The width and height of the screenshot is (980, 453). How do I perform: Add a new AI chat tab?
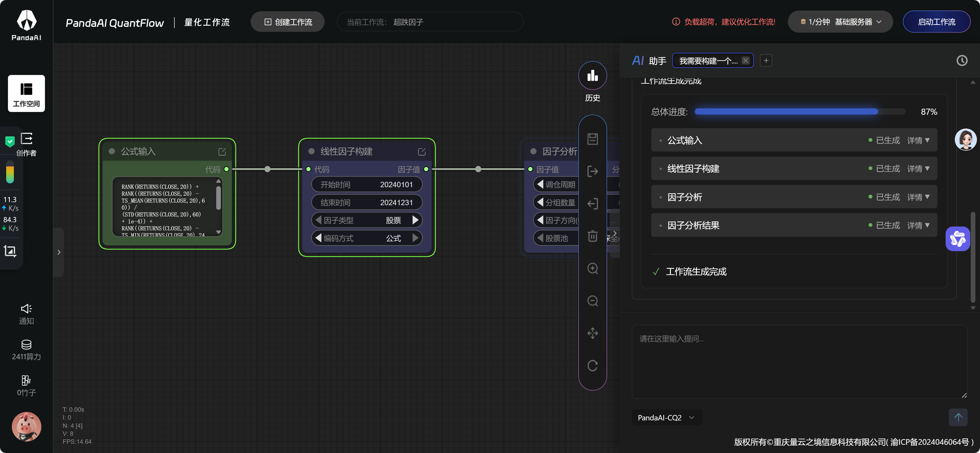766,60
